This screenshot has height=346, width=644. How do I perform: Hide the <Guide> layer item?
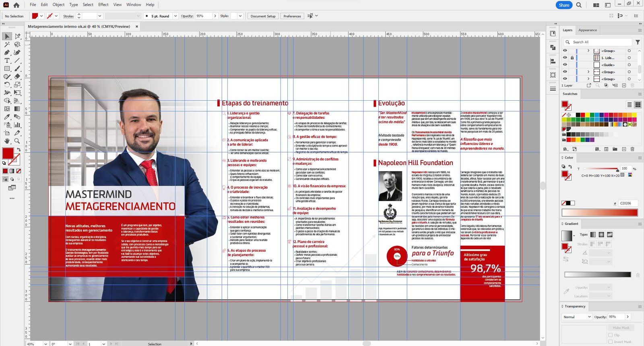pyautogui.click(x=565, y=65)
